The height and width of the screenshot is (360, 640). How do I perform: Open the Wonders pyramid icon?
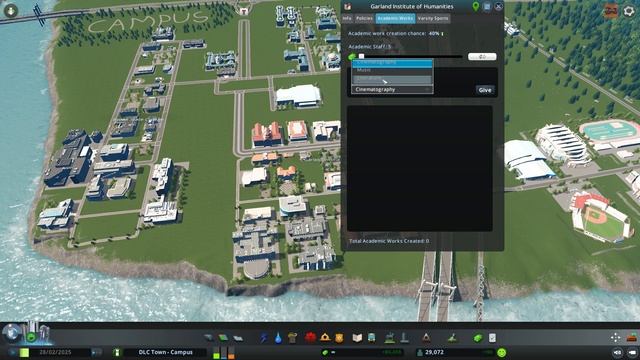426,338
